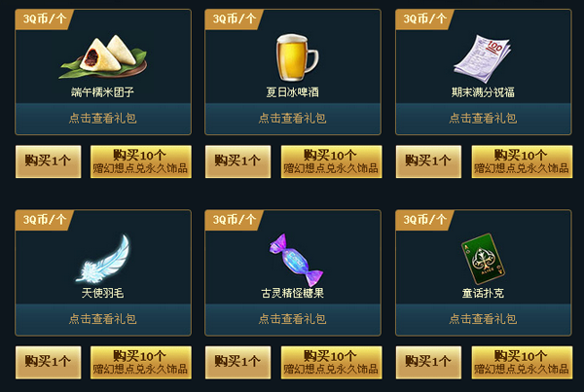This screenshot has width=584, height=392.
Task: Open 点击查看礼包 under 期末满分祝福
Action: coord(483,119)
